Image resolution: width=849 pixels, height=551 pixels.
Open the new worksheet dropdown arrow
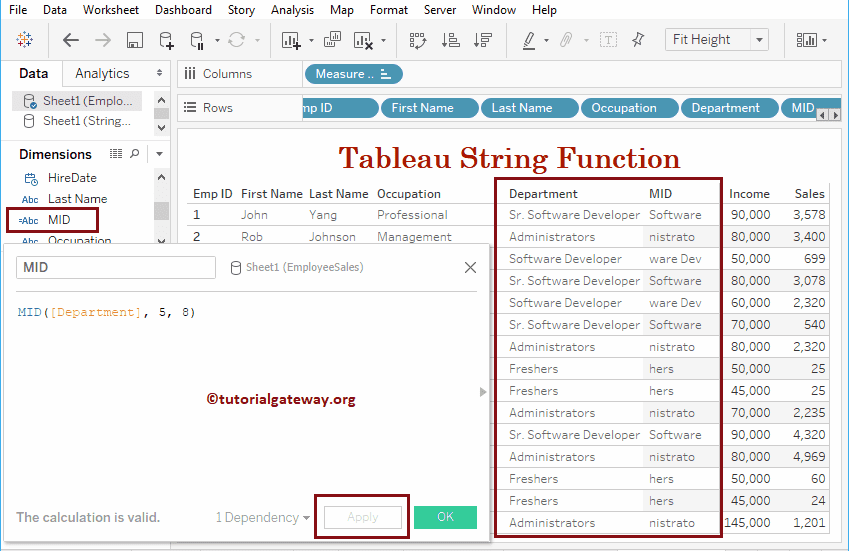pos(311,41)
